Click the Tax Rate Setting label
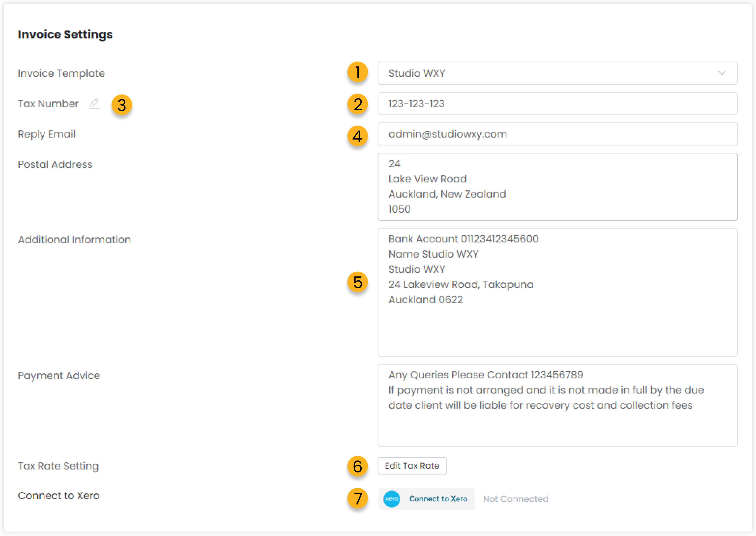Screen dimensions: 756x536 [58, 466]
